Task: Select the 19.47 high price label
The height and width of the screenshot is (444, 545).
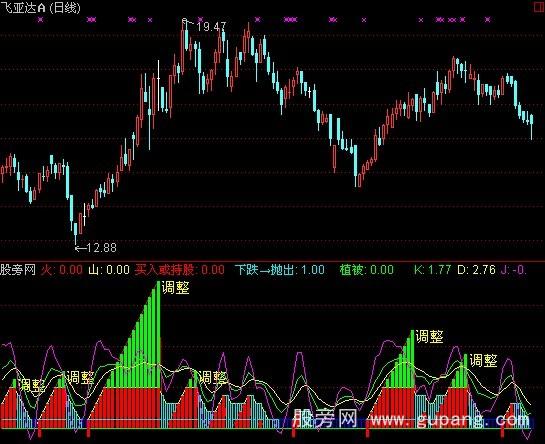Action: coord(211,27)
